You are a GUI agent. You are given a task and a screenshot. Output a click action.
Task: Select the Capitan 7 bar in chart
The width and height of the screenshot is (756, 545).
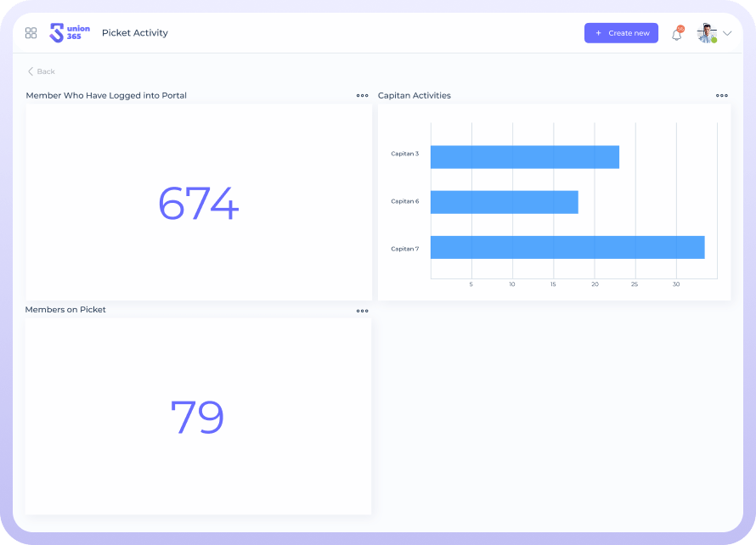[567, 247]
